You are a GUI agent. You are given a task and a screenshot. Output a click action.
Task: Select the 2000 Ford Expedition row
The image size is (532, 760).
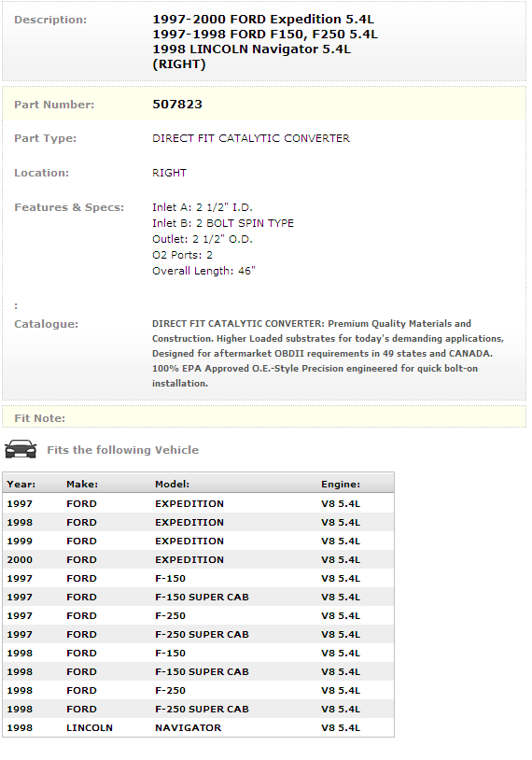point(198,560)
